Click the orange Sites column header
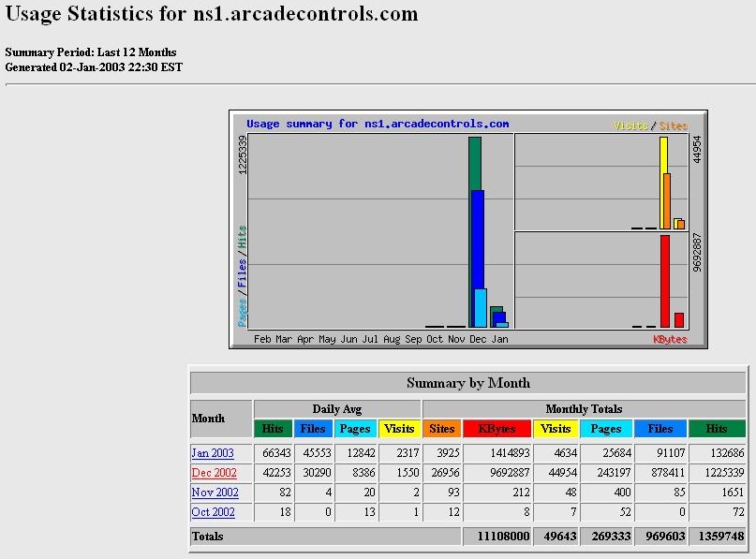Image resolution: width=756 pixels, height=559 pixels. (x=441, y=429)
